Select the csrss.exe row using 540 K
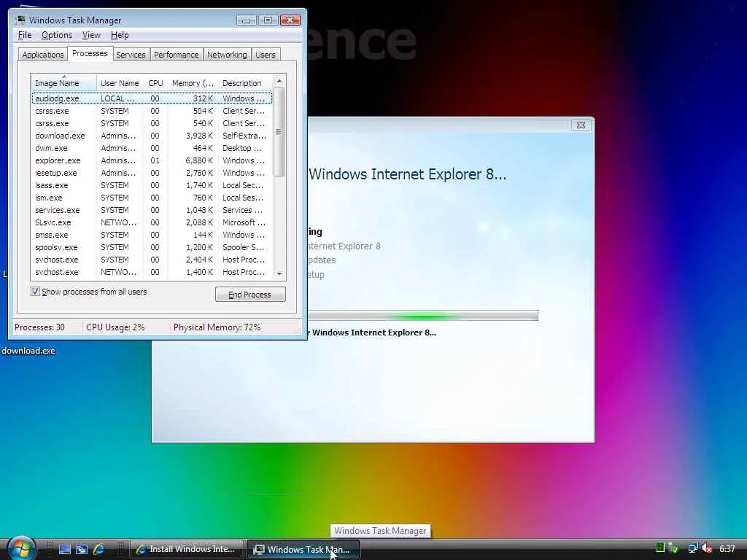 tap(152, 123)
